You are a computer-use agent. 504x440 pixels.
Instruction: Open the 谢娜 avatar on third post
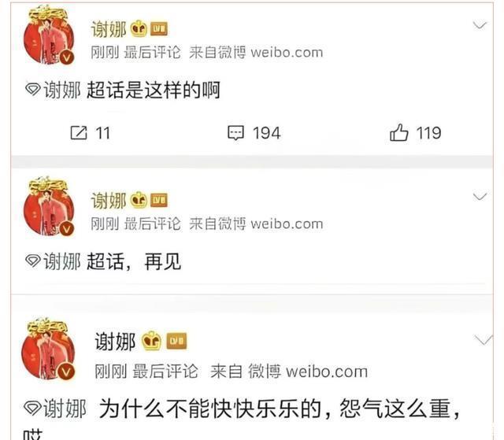pos(48,349)
